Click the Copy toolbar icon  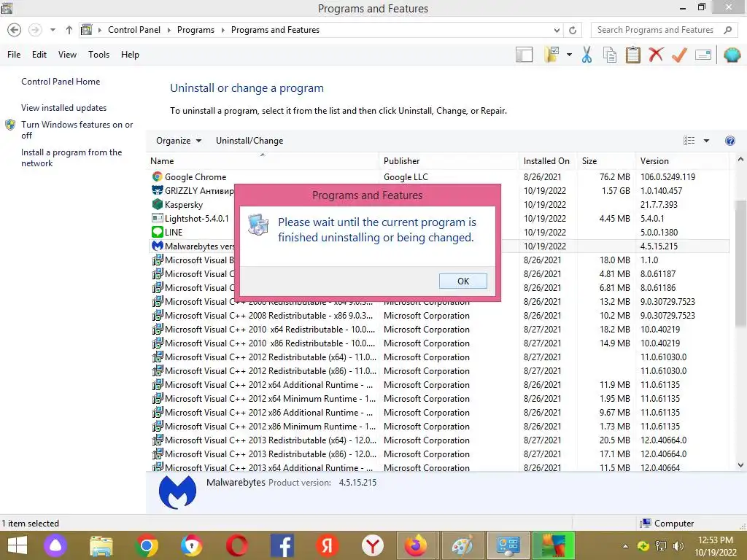click(x=610, y=55)
